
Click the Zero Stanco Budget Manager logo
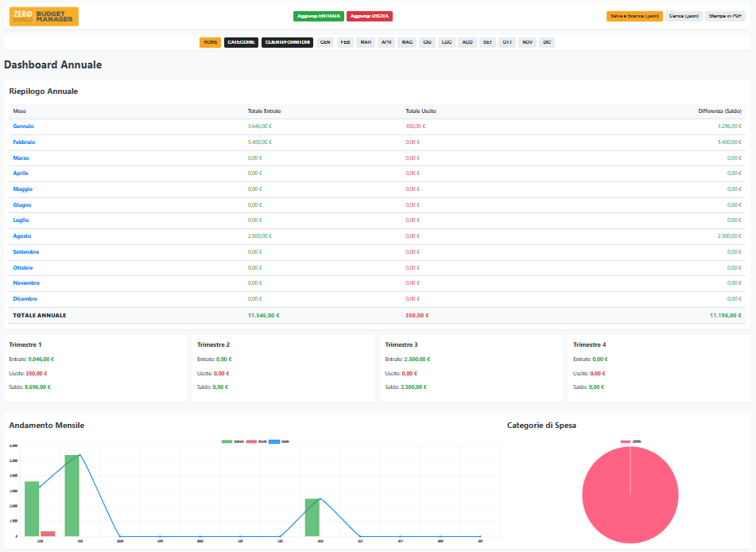[x=45, y=16]
